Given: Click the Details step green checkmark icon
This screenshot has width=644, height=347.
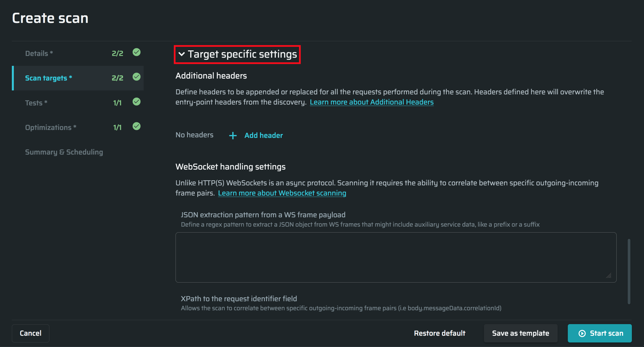Looking at the screenshot, I should [x=137, y=52].
